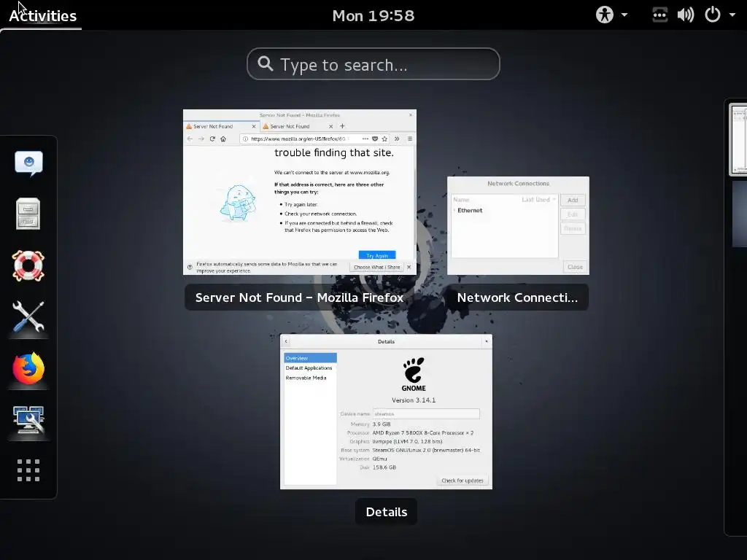Image resolution: width=747 pixels, height=560 pixels.
Task: Click the Pocket save icon in URL bar
Action: tap(375, 139)
